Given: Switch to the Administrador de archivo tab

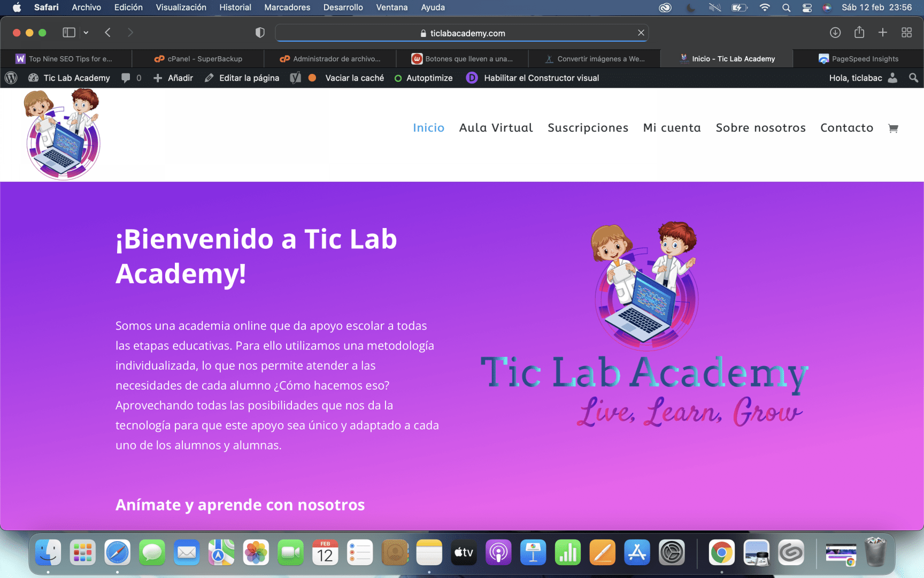Looking at the screenshot, I should pos(330,59).
